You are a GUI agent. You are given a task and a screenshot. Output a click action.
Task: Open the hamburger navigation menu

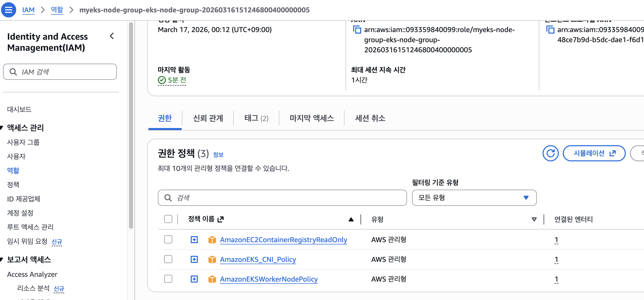(9, 10)
